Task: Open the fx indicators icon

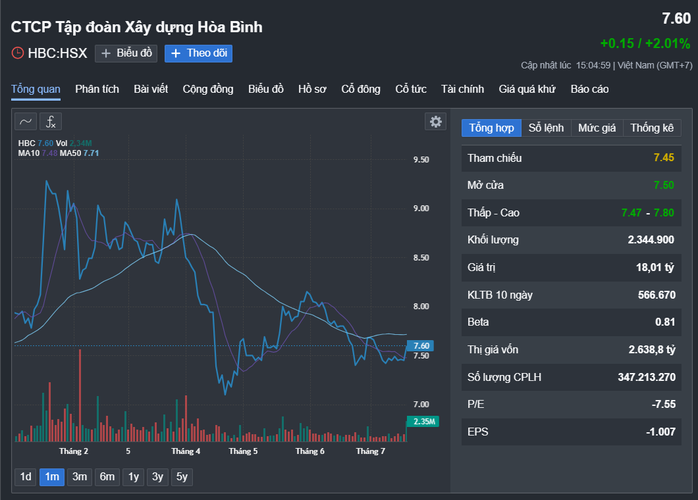Action: point(51,122)
